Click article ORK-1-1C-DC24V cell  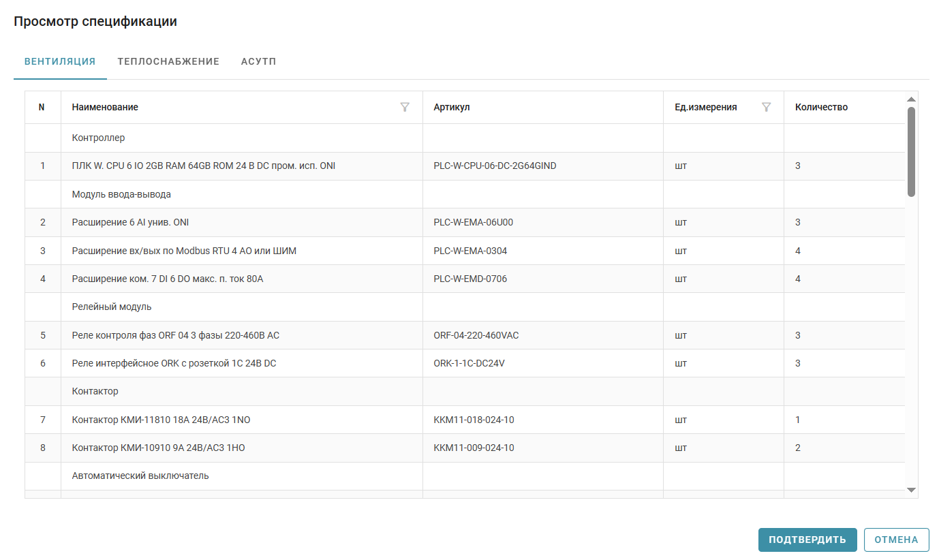click(469, 363)
